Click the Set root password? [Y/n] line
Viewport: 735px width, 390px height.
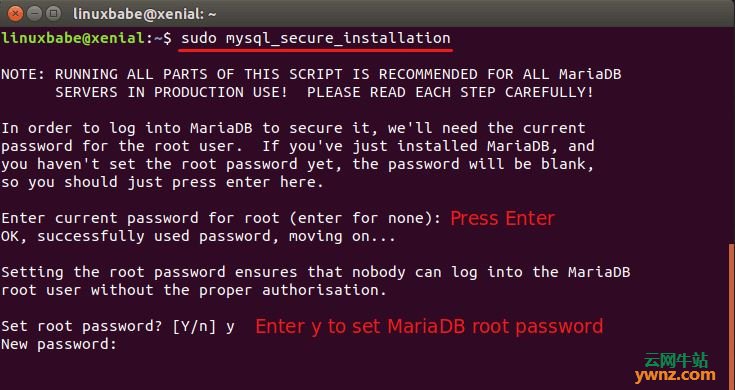(x=118, y=326)
